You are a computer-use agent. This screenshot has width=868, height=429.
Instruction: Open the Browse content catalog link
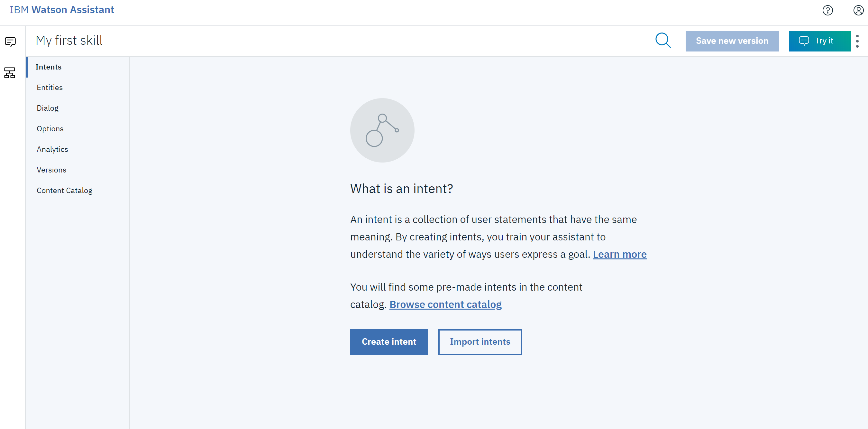coord(445,304)
